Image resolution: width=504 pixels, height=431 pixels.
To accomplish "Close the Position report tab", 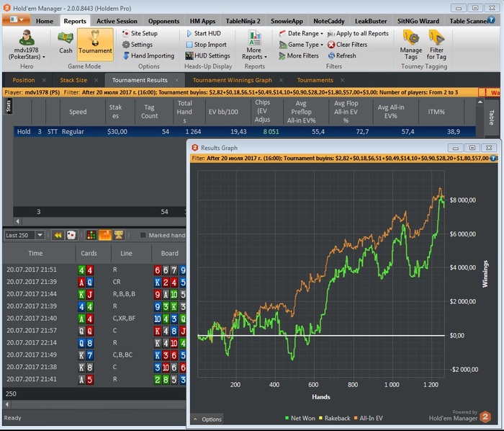I will coord(44,80).
